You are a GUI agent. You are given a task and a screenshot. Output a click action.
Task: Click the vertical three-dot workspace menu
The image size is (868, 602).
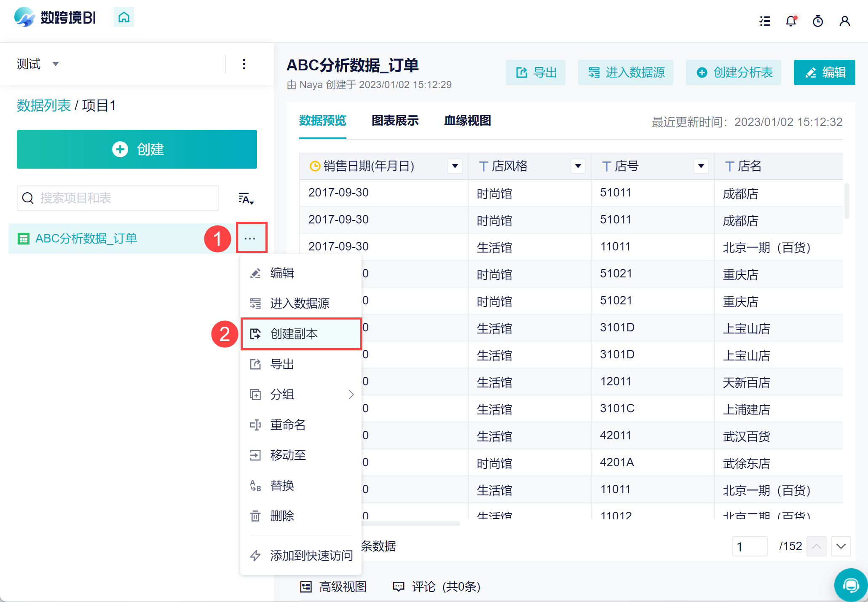(x=244, y=64)
